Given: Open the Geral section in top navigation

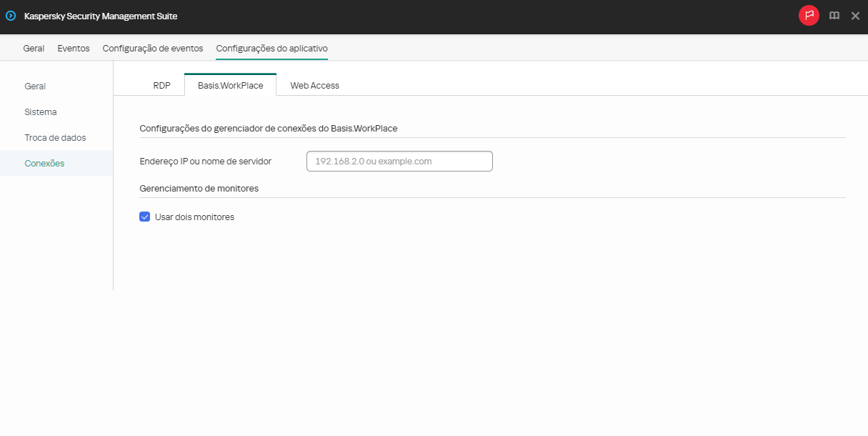Looking at the screenshot, I should [x=34, y=48].
